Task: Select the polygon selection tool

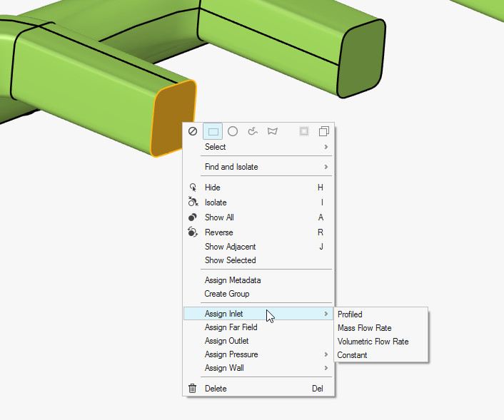Action: coord(272,132)
